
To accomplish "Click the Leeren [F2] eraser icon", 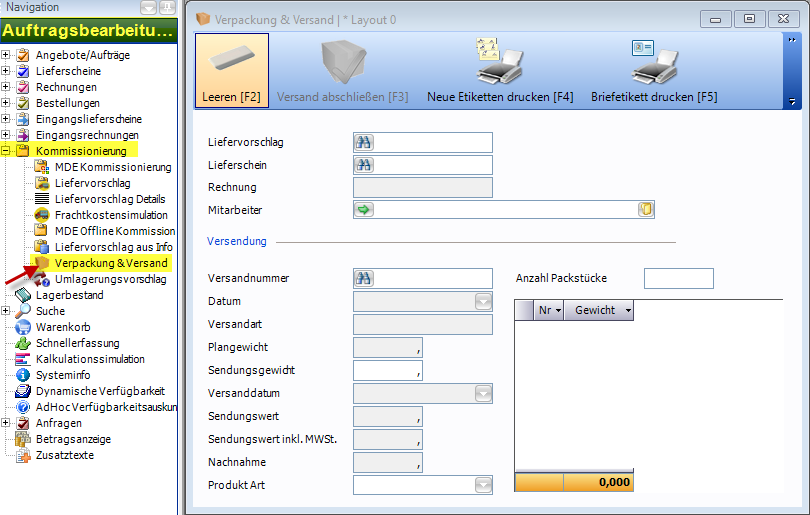I will (231, 60).
